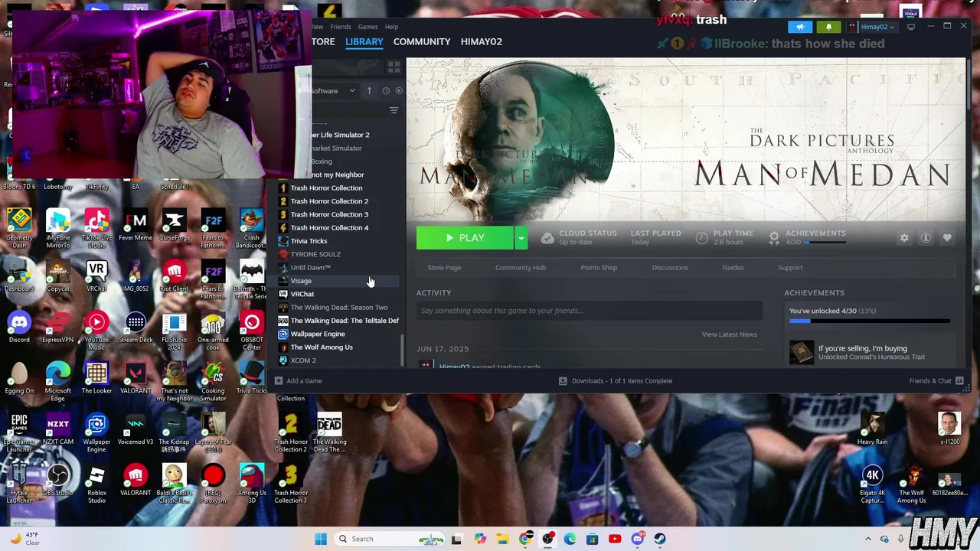Open Discord desktop shortcut
The image size is (980, 551).
click(x=19, y=328)
